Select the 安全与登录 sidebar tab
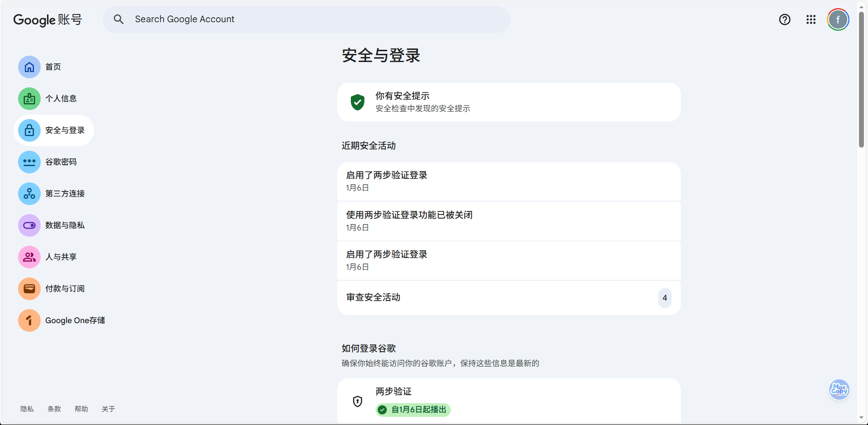Image resolution: width=868 pixels, height=425 pixels. point(54,130)
